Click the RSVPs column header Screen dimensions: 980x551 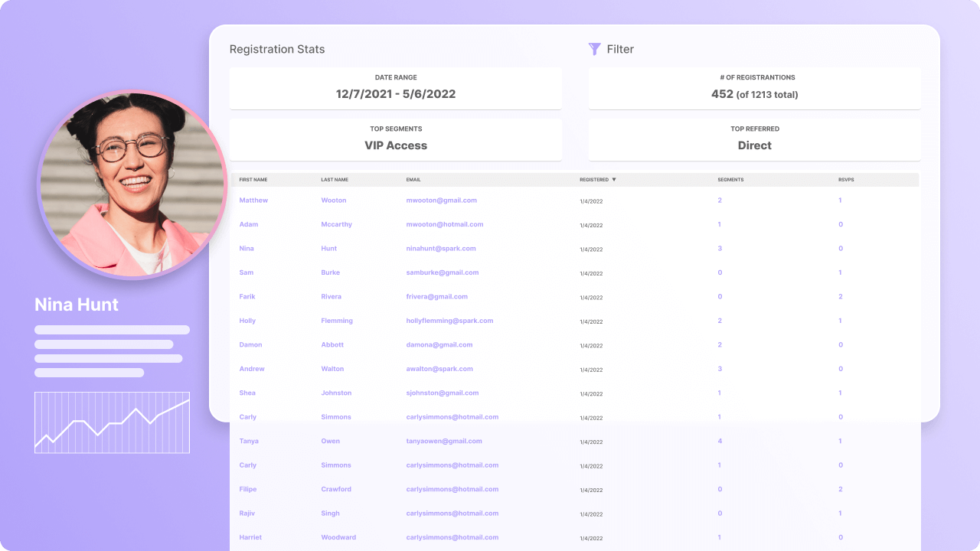[x=847, y=180]
